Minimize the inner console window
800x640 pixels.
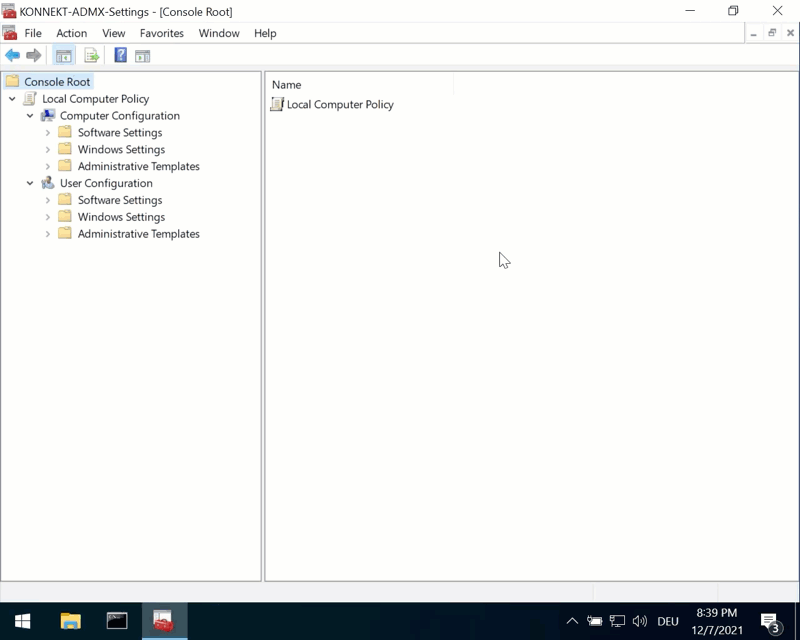click(754, 33)
